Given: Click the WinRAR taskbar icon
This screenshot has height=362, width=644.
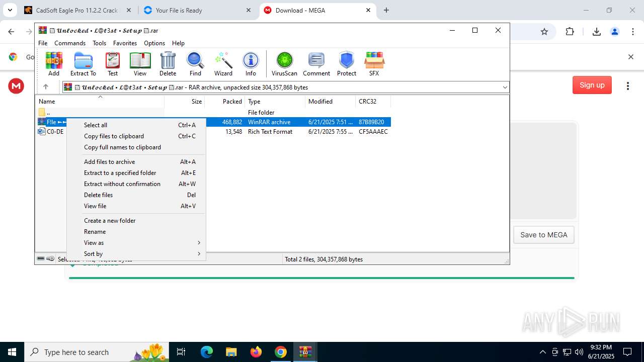Looking at the screenshot, I should pyautogui.click(x=305, y=352).
